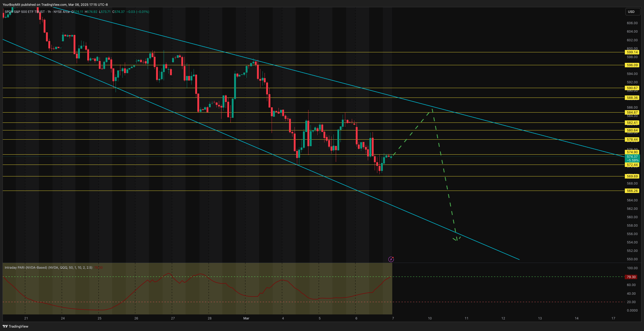
Task: Click date 17 on the time axis
Action: coord(613,318)
